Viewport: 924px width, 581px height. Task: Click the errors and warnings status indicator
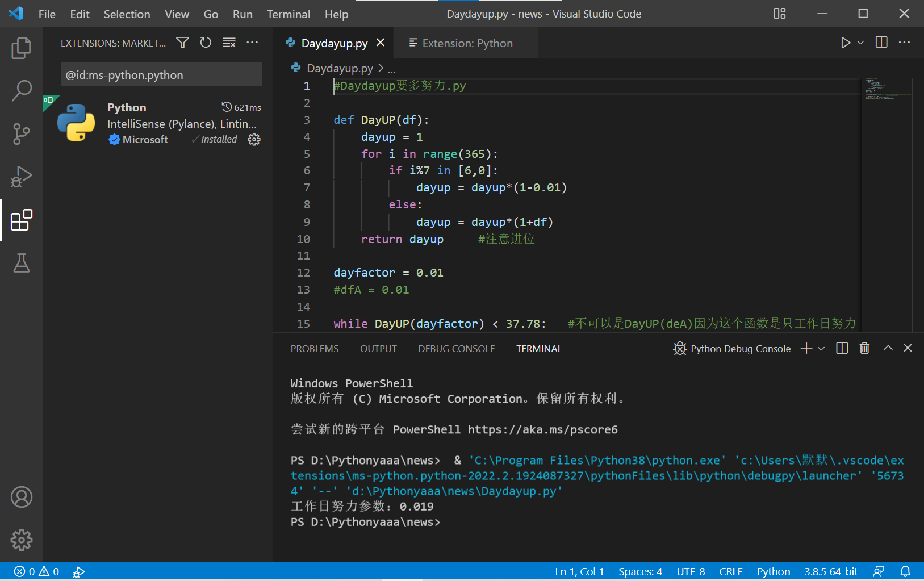pos(36,571)
